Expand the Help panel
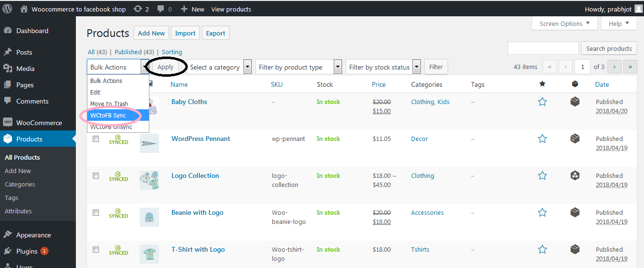Image resolution: width=644 pixels, height=268 pixels. pyautogui.click(x=619, y=23)
